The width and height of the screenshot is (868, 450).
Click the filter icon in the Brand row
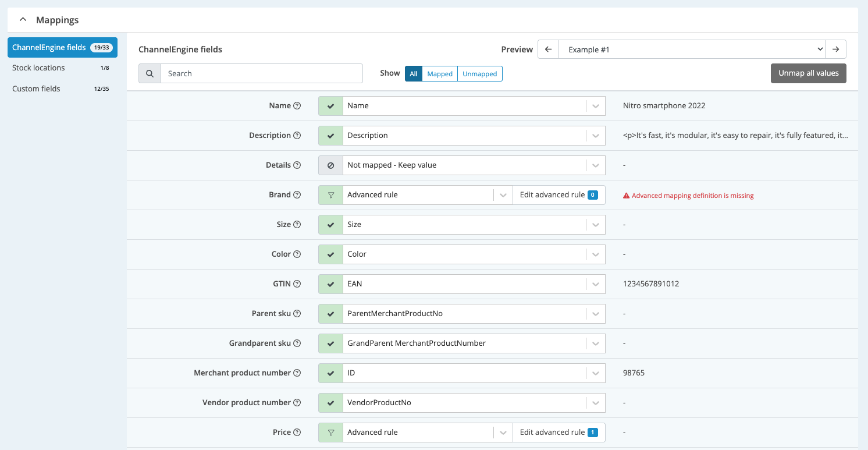331,195
